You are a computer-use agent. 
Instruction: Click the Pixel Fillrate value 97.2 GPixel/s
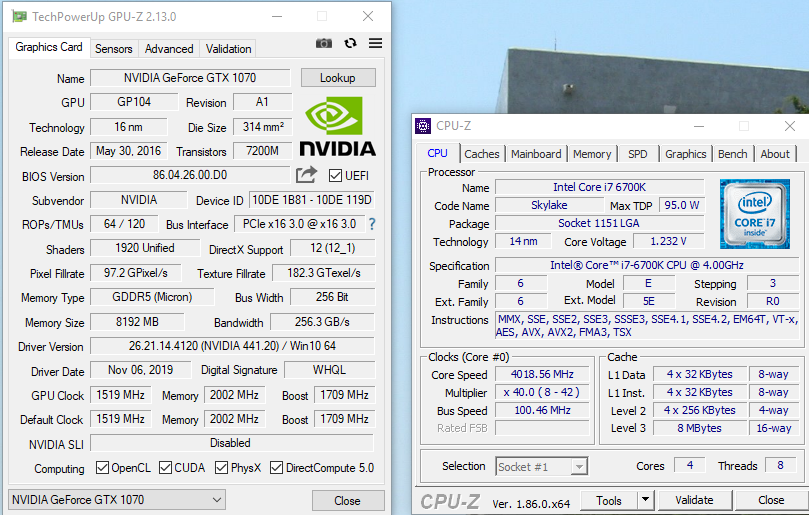(x=136, y=272)
